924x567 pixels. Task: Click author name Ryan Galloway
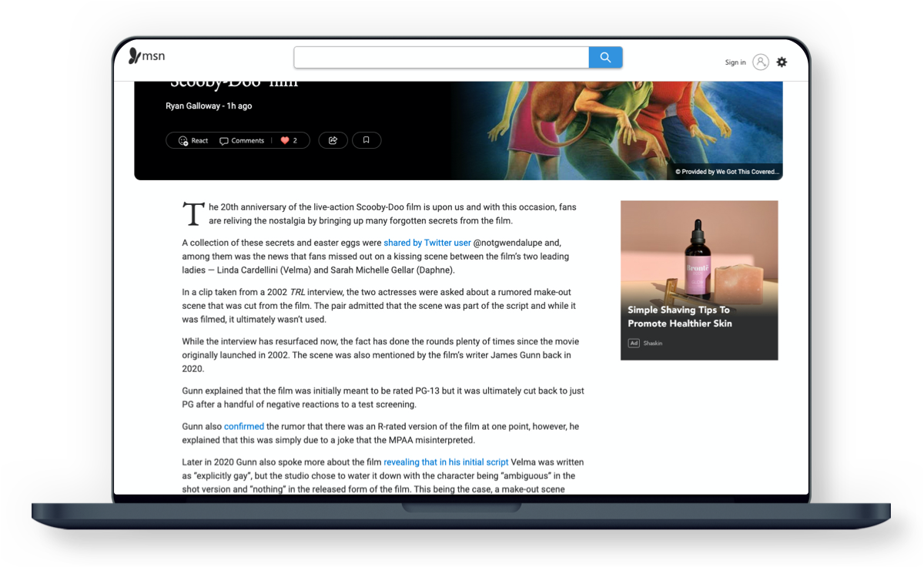(193, 106)
